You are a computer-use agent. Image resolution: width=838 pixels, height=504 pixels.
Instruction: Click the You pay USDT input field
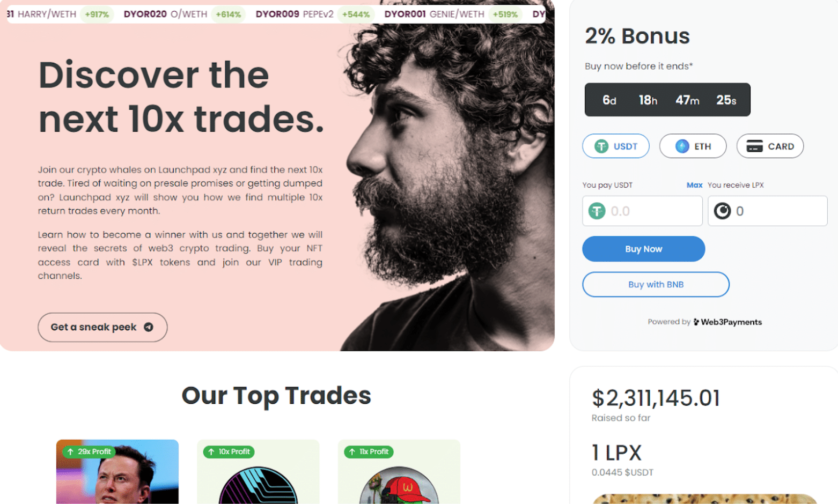(x=642, y=211)
